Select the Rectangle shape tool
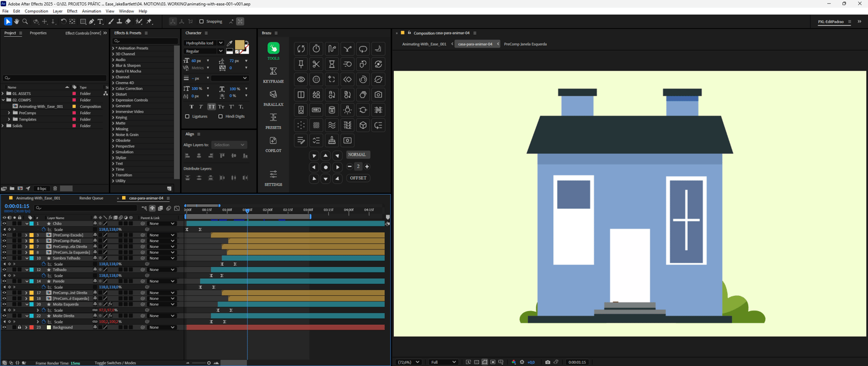The width and height of the screenshot is (868, 366). click(83, 21)
